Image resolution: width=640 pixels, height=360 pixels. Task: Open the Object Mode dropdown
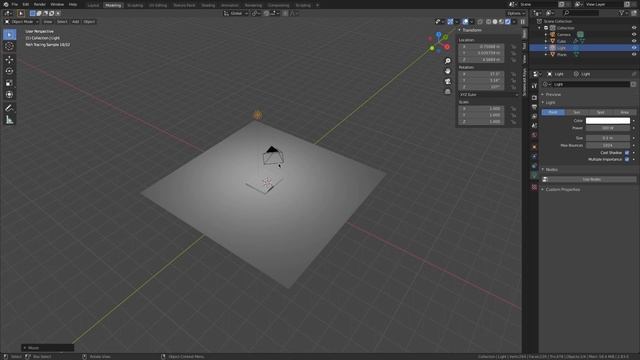pyautogui.click(x=21, y=22)
